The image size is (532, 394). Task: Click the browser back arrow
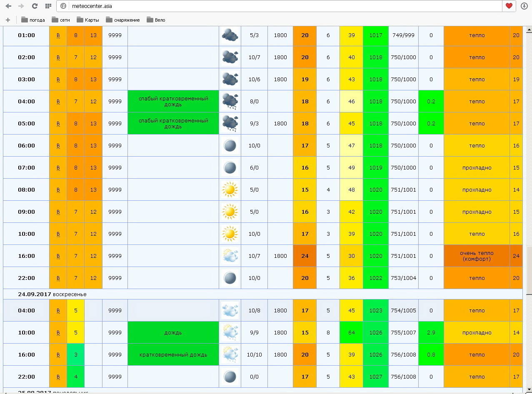tap(8, 6)
